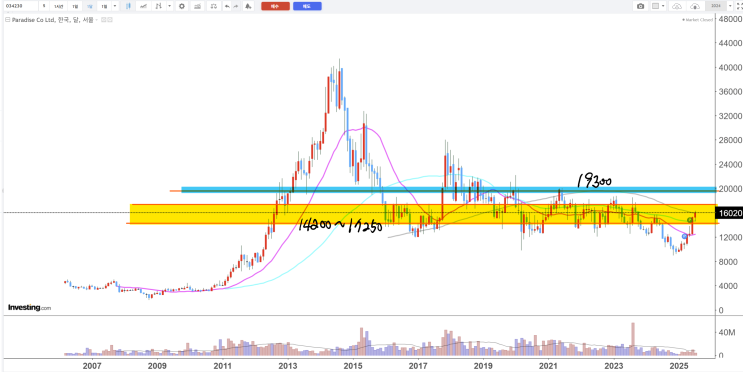This screenshot has height=372, width=743.
Task: Expand the saved layouts dropdown arrow
Action: (x=730, y=6)
